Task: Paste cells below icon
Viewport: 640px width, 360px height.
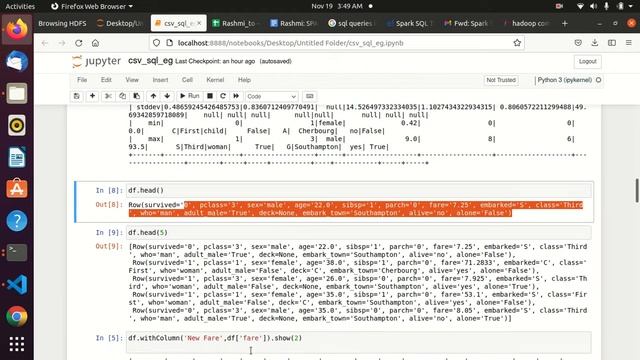Action: (x=137, y=96)
